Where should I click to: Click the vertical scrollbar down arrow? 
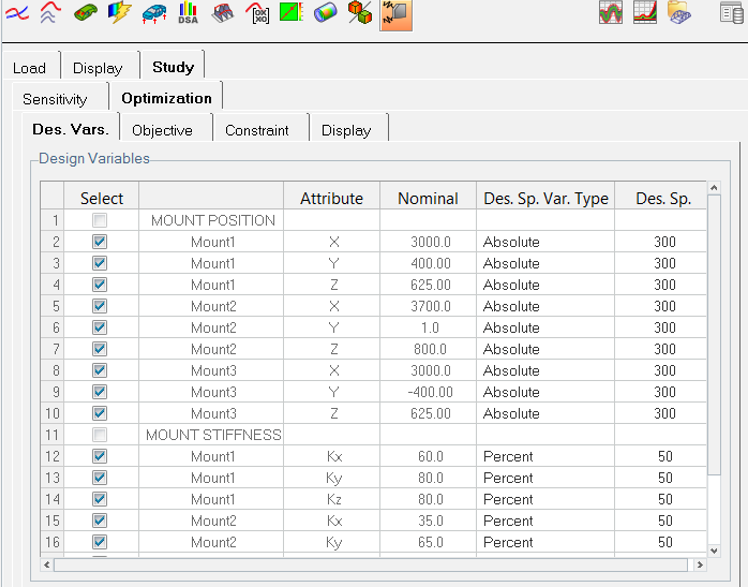[x=713, y=550]
